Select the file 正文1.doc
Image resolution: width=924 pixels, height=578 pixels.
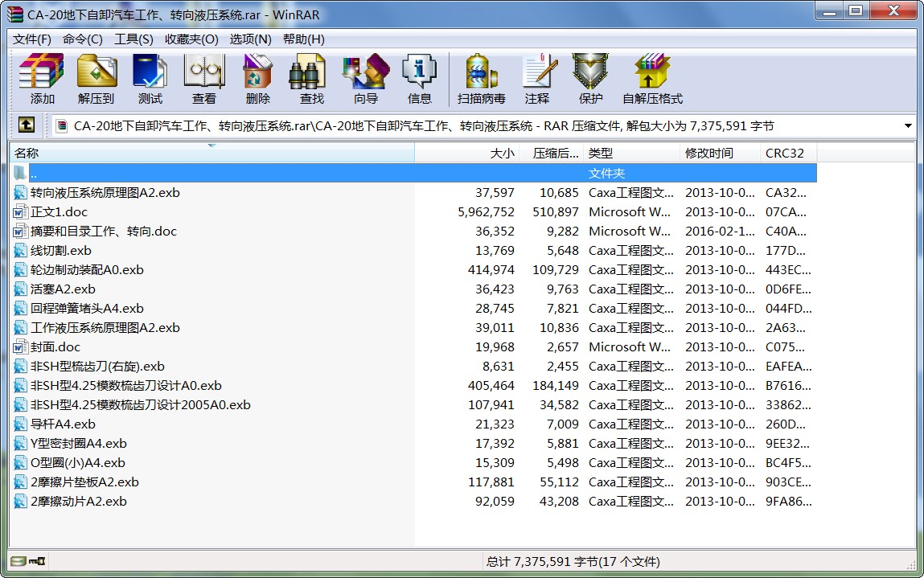(59, 211)
